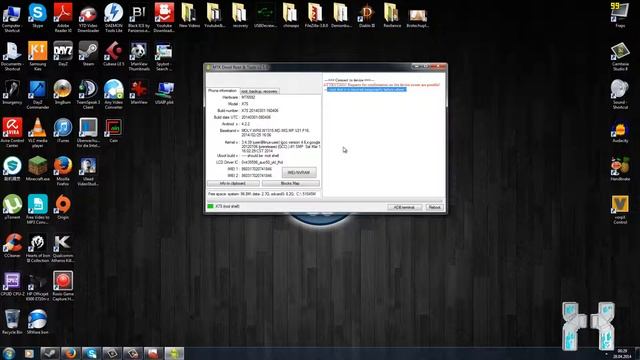Open the Origin desktop shortcut
This screenshot has width=640, height=360.
click(63, 207)
